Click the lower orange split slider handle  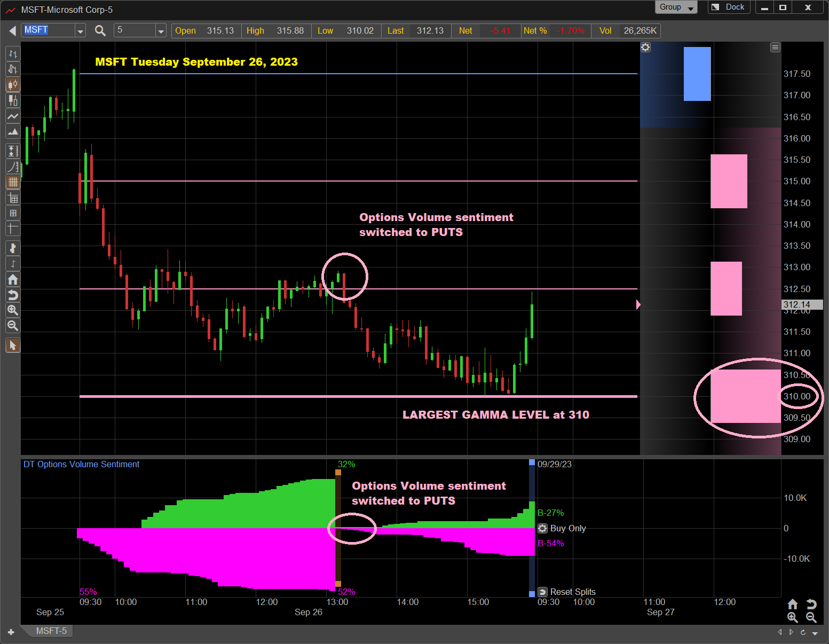338,584
